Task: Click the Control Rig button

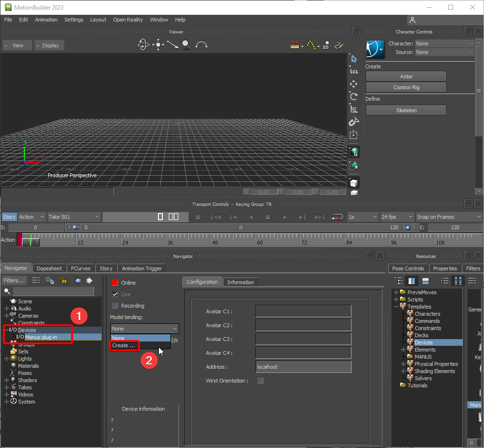Action: (x=406, y=87)
